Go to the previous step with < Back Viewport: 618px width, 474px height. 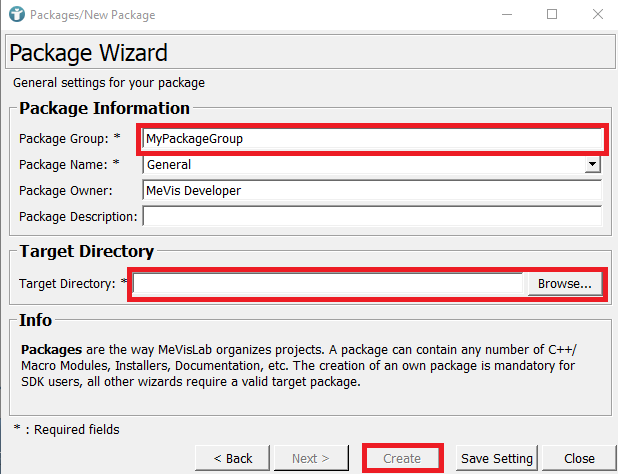(x=232, y=458)
